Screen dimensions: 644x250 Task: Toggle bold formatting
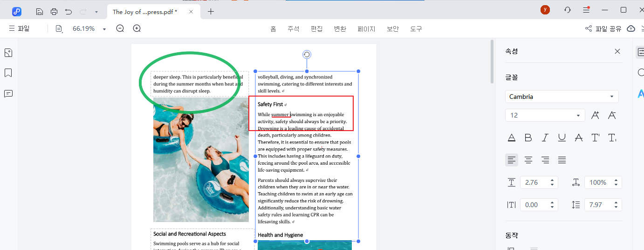coord(528,138)
